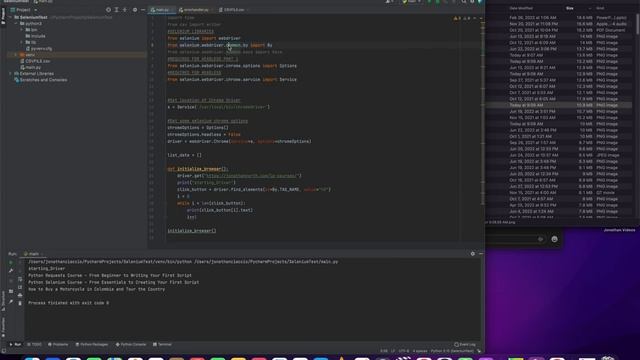Click Python interpreter widget in status bar

452,351
